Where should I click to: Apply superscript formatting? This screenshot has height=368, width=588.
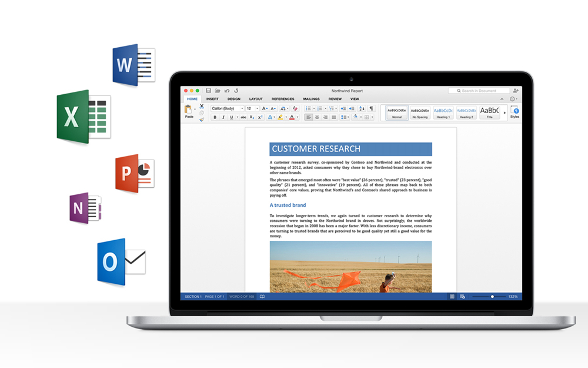pos(260,117)
